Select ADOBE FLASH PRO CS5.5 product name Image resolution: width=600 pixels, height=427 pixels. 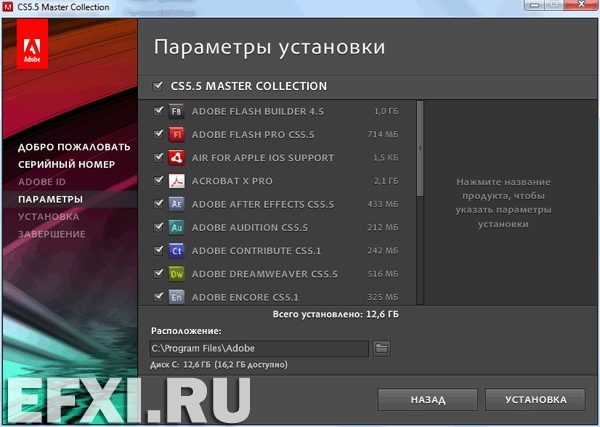pos(253,135)
